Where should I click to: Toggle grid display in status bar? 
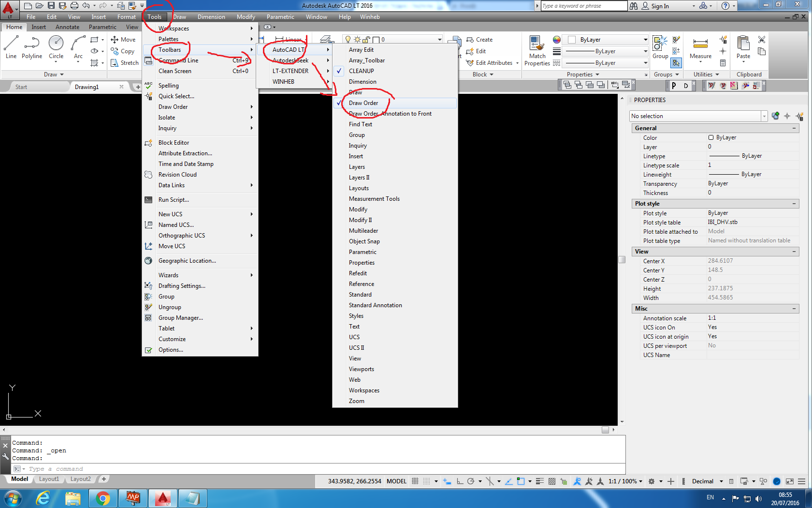415,481
